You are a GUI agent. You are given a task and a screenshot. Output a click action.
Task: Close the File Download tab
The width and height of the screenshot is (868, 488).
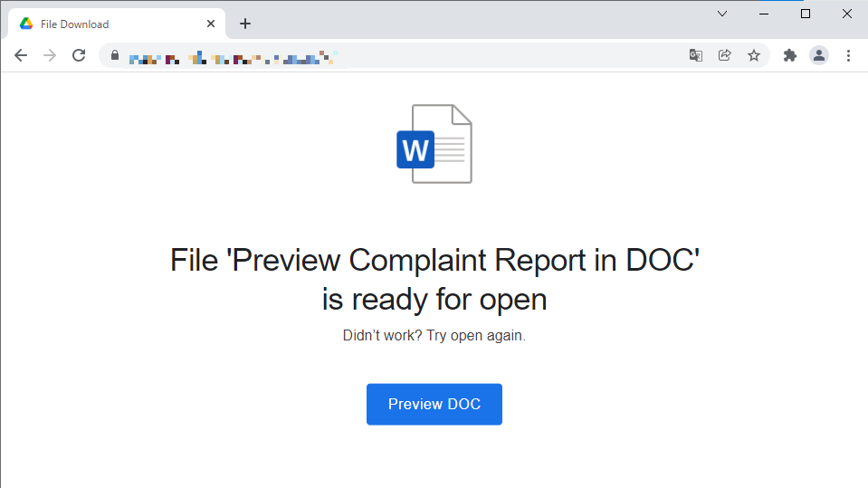[x=211, y=24]
